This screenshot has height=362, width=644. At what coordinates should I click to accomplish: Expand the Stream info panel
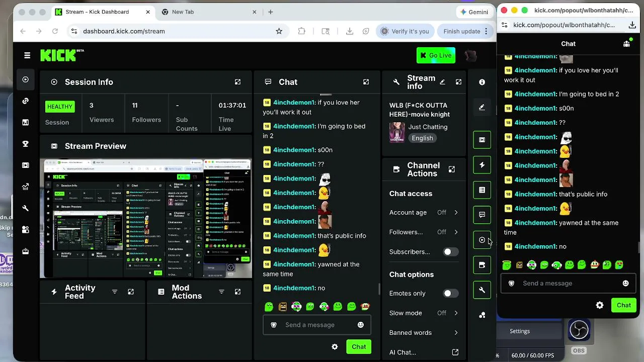coord(458,82)
